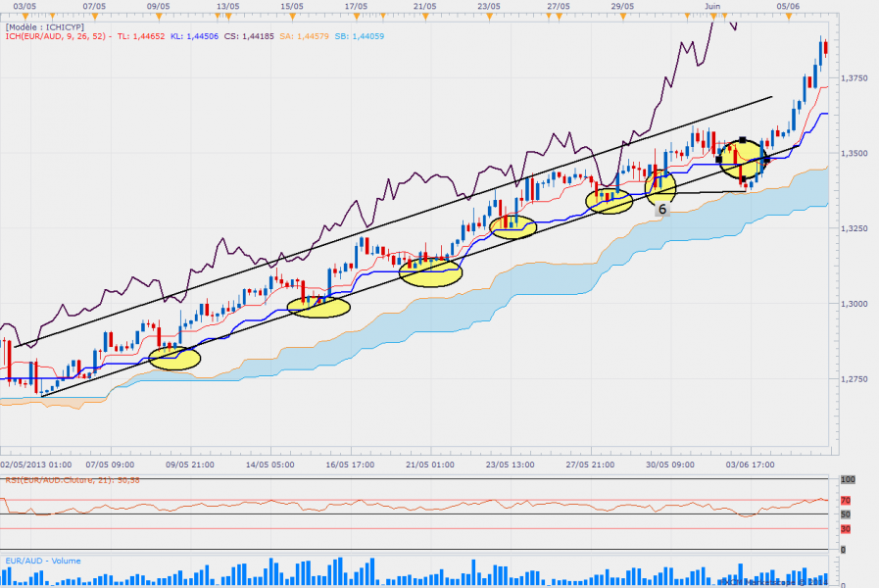Select the yellow ellipse above the 6 label
The width and height of the screenshot is (879, 588).
coord(660,184)
